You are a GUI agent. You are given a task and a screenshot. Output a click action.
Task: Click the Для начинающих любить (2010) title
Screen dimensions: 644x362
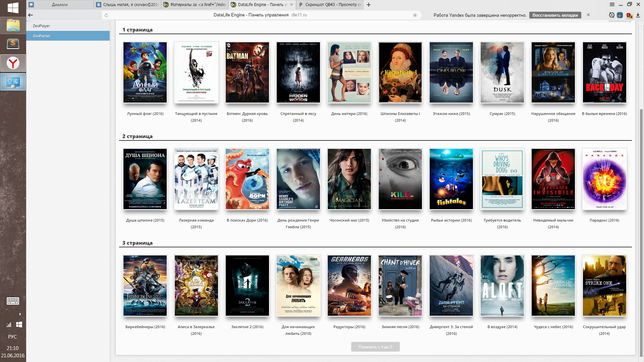(298, 330)
